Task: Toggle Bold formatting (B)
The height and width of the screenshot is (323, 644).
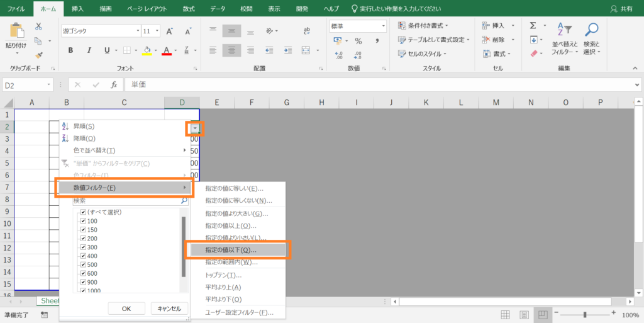Action: pyautogui.click(x=70, y=50)
